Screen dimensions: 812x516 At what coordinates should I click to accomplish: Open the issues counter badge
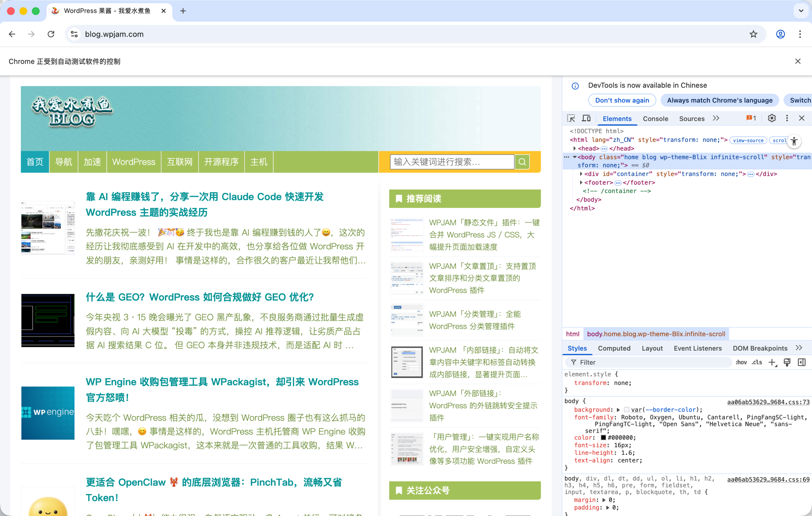tap(750, 118)
